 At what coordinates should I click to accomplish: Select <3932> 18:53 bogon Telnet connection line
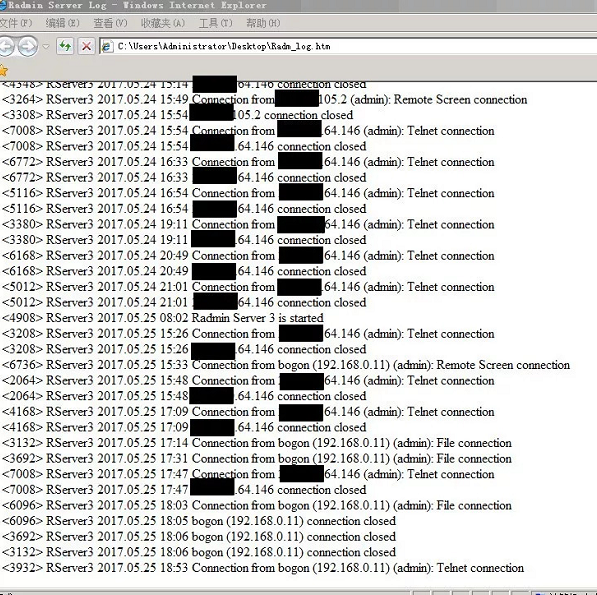(x=263, y=568)
